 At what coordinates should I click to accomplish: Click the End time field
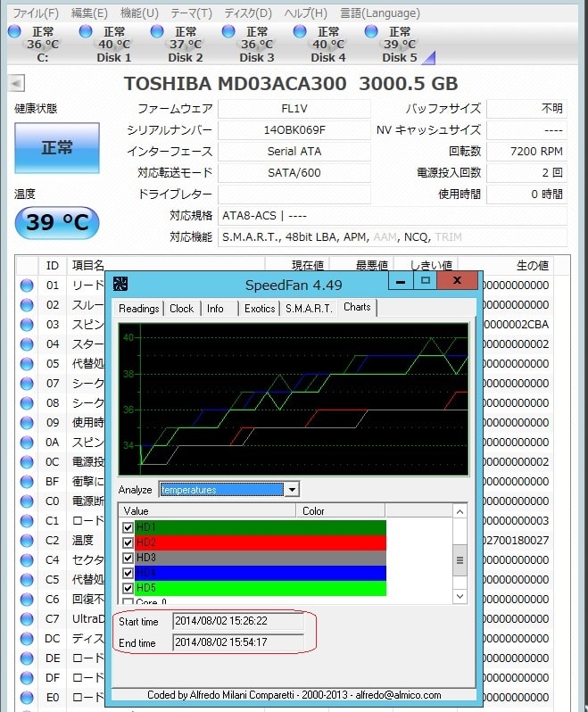(x=238, y=642)
